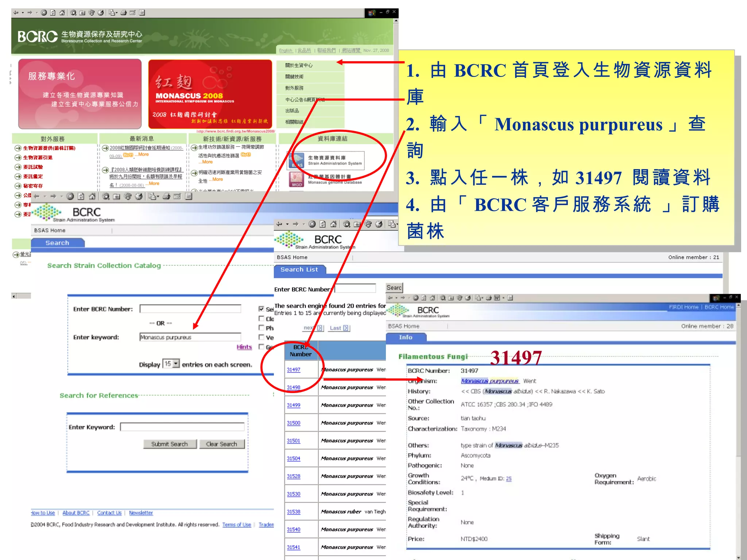Open the Display 15 entries dropdown

point(176,364)
